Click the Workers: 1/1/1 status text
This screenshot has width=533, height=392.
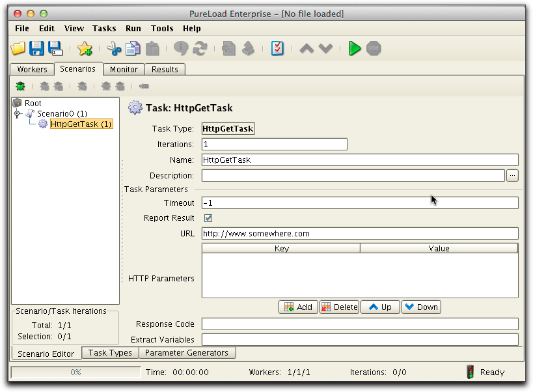point(279,372)
